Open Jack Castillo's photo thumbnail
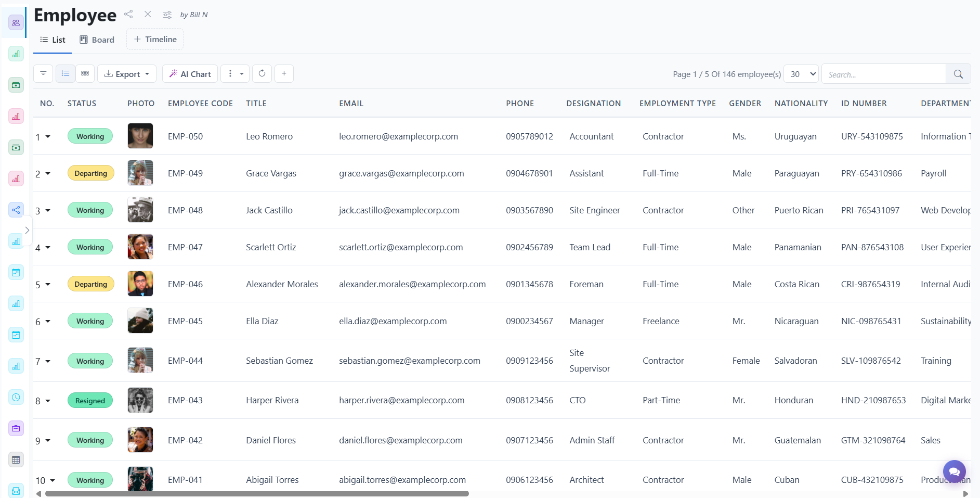The width and height of the screenshot is (980, 498). pyautogui.click(x=140, y=210)
